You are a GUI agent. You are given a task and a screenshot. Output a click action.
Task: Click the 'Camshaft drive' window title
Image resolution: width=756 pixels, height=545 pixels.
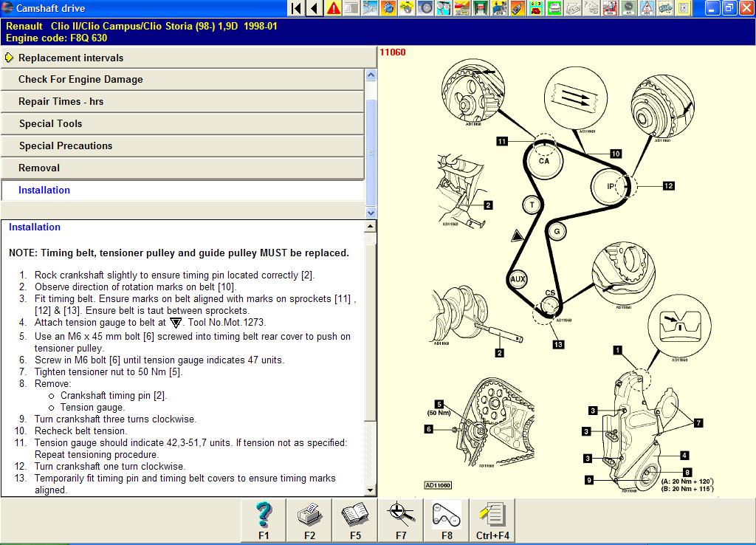pos(51,8)
